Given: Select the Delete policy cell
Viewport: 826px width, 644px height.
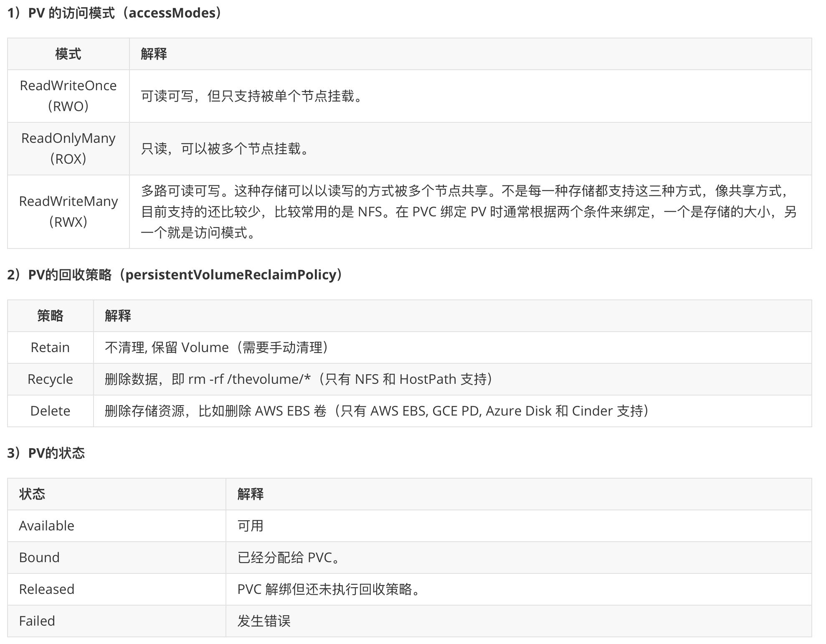Looking at the screenshot, I should coord(50,411).
